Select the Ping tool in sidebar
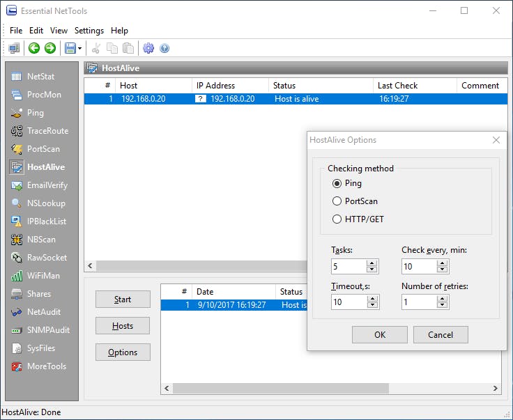 point(27,113)
